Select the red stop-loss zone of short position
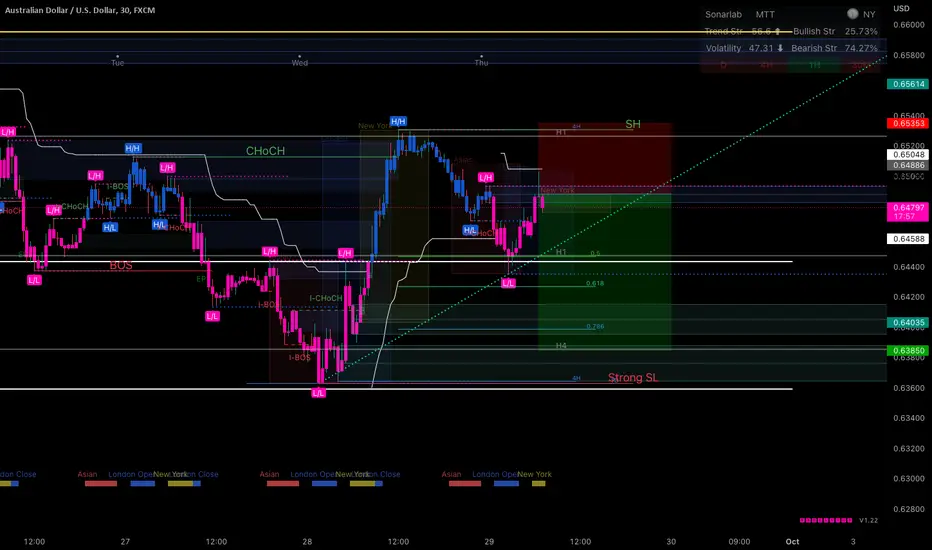The width and height of the screenshot is (932, 550). pos(604,158)
